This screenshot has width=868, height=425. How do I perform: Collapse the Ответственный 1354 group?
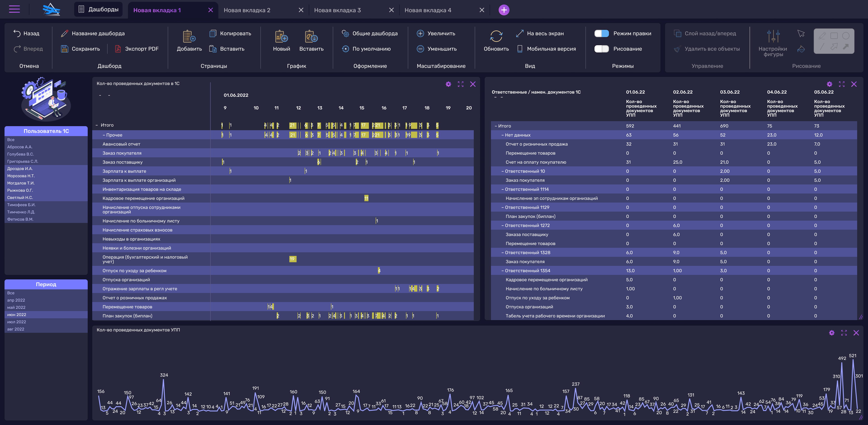pyautogui.click(x=502, y=271)
